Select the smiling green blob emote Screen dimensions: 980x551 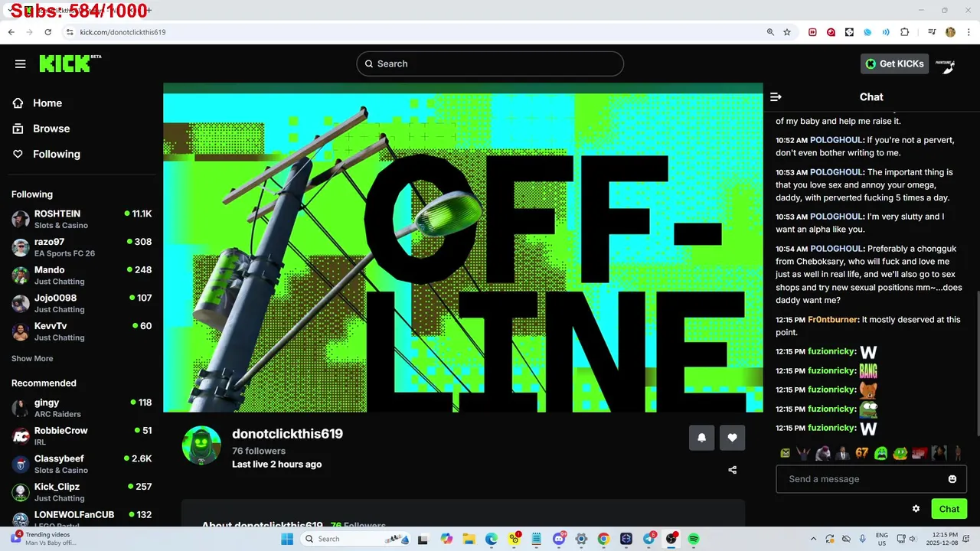point(900,453)
